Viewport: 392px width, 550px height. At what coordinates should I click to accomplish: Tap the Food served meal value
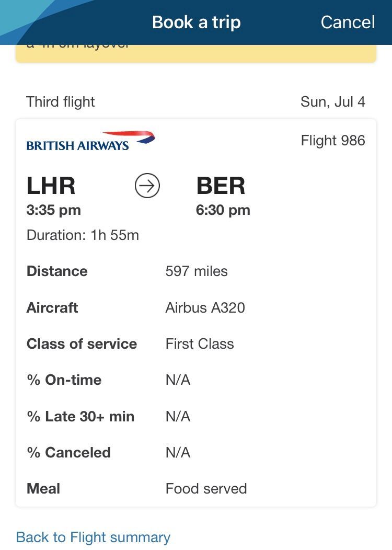206,488
